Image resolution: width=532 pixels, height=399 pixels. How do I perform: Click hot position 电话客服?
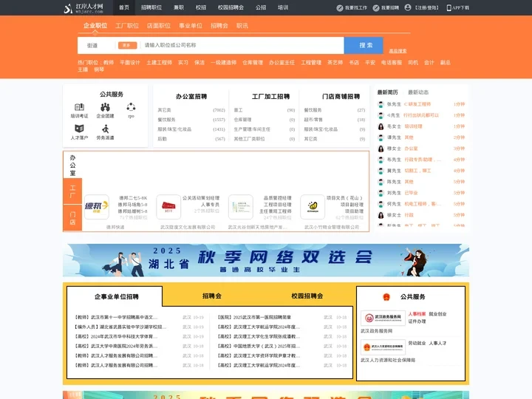coord(391,63)
